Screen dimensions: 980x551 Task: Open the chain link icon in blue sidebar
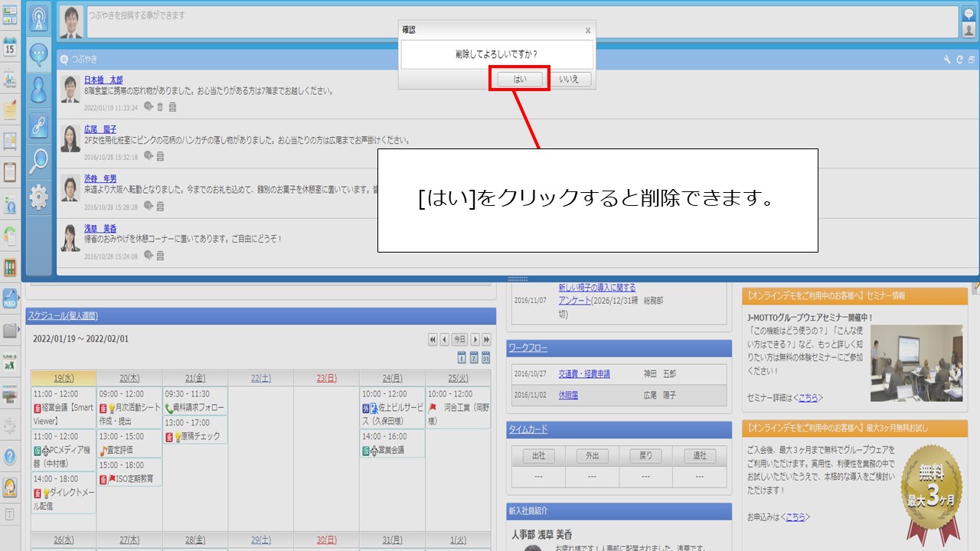[38, 126]
